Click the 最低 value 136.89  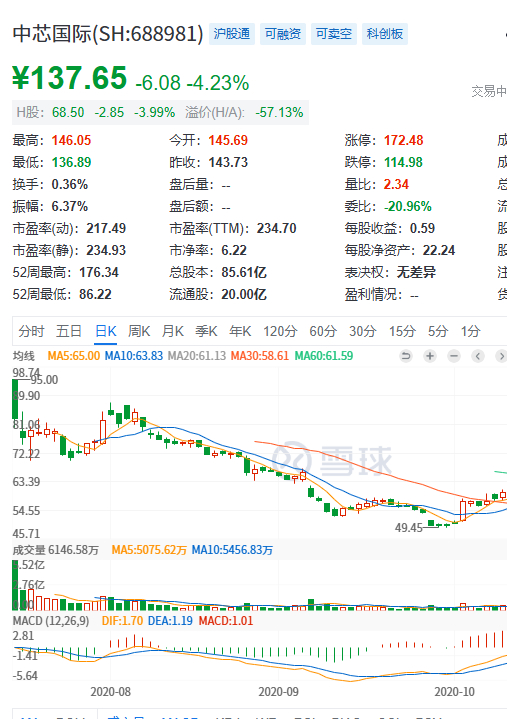(72, 162)
